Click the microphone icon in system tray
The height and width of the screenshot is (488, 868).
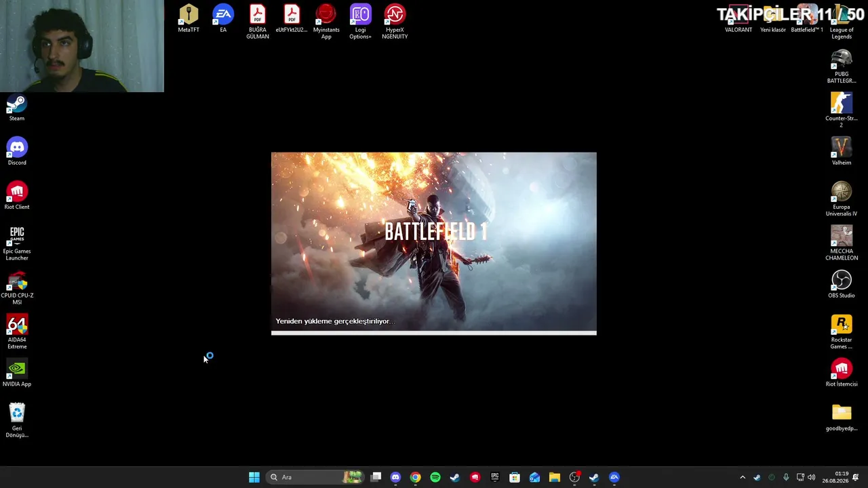pyautogui.click(x=786, y=477)
